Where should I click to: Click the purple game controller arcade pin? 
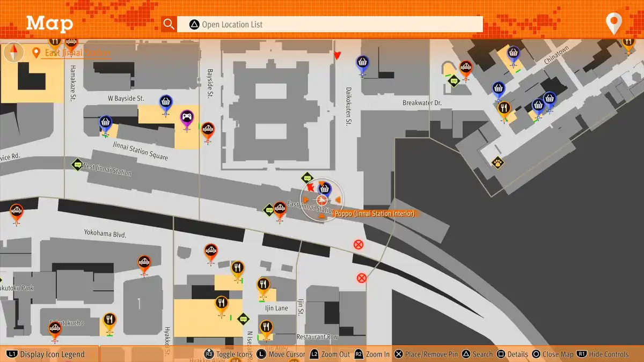(186, 118)
